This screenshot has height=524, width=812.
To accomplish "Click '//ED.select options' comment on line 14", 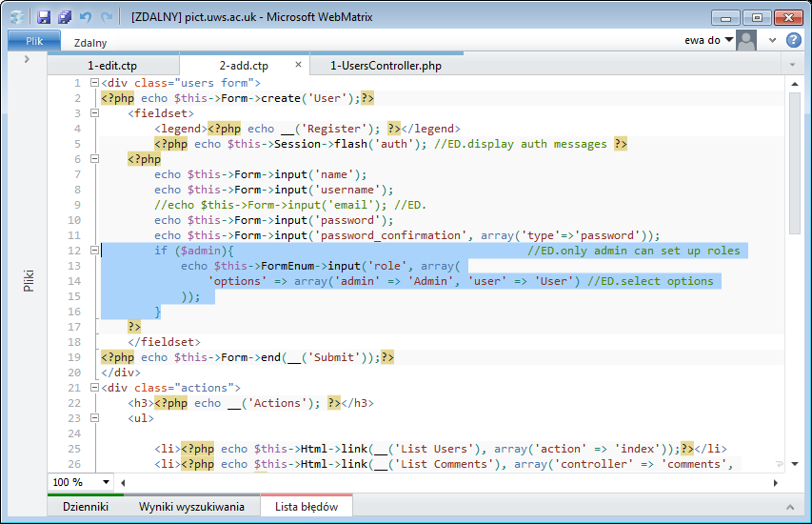I will pyautogui.click(x=650, y=281).
